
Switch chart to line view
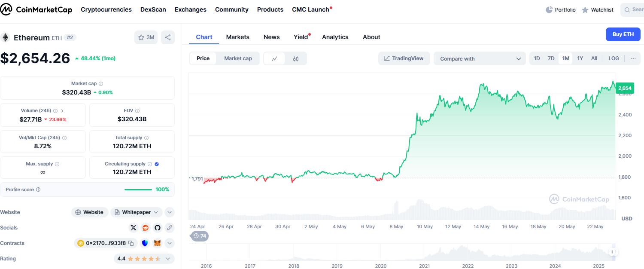pos(274,59)
